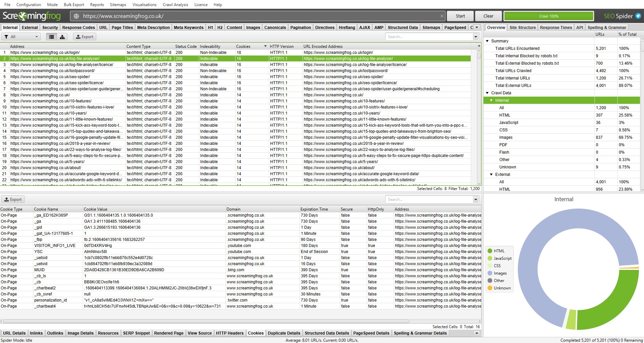Open top search box options dropdown
The height and width of the screenshot is (343, 644).
pyautogui.click(x=476, y=37)
